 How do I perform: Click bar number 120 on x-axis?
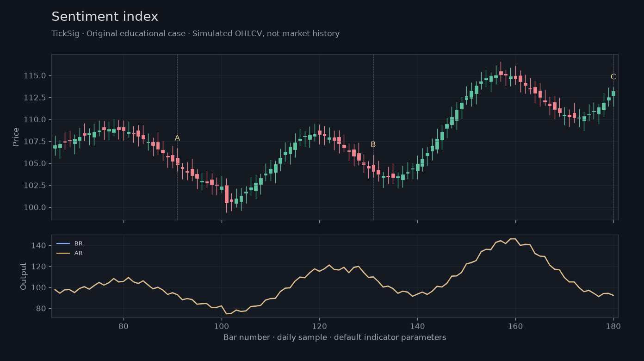click(x=319, y=326)
